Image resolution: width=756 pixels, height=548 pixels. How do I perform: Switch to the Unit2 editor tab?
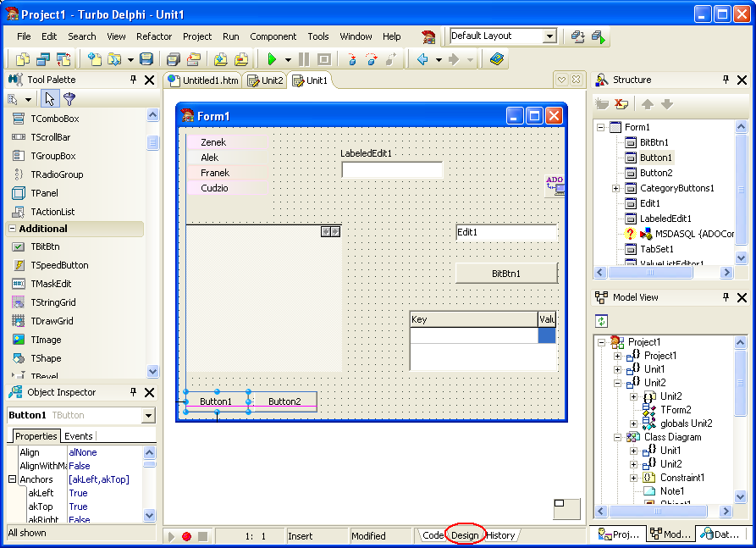pyautogui.click(x=266, y=80)
